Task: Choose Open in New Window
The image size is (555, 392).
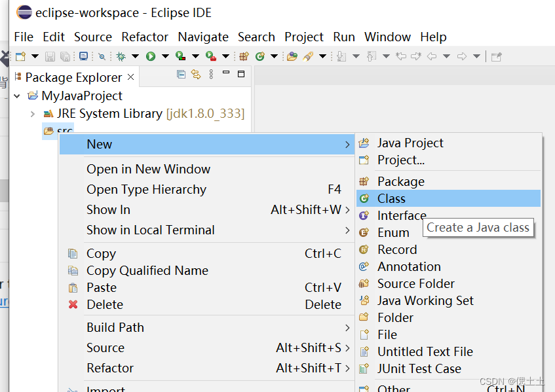Action: tap(206, 169)
